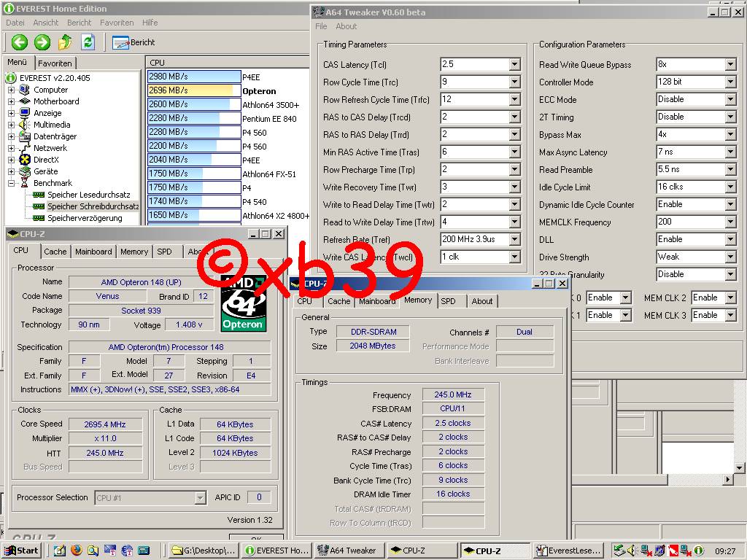
Task: Open the CAS Latency (Tcl) dropdown
Action: (x=514, y=64)
